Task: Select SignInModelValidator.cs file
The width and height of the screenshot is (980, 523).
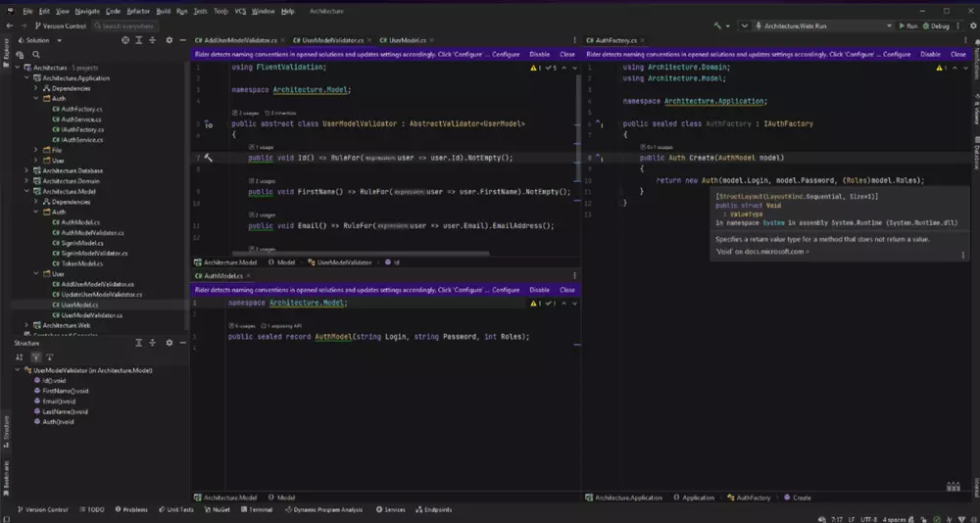Action: [89, 253]
